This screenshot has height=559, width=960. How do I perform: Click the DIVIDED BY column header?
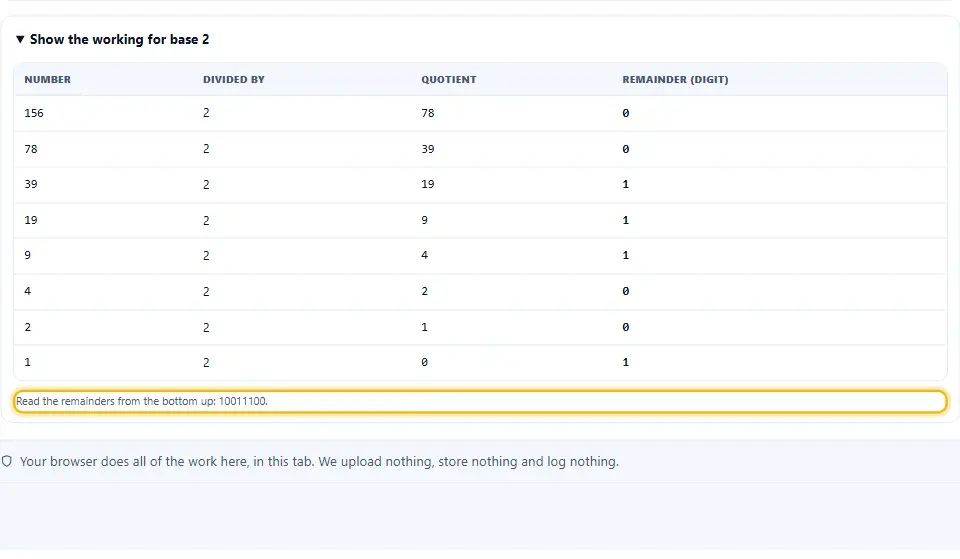click(x=234, y=80)
